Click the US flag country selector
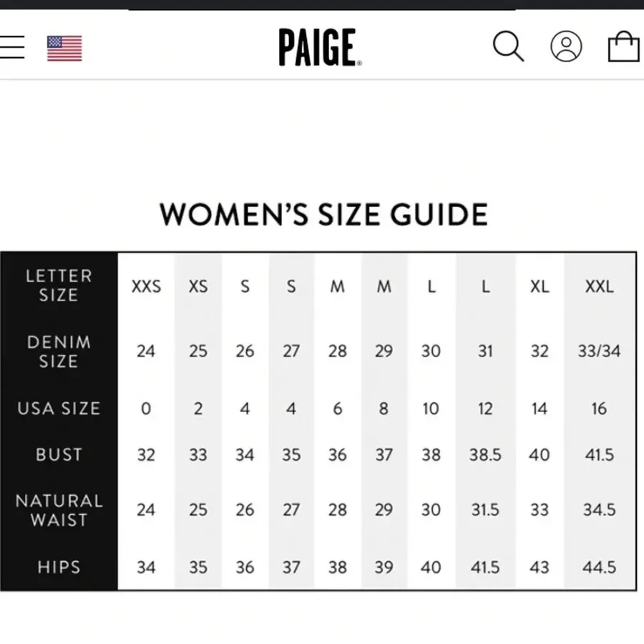644x644 pixels. click(64, 48)
